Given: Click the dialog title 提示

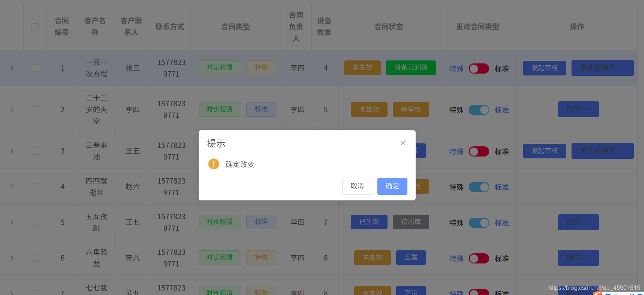Looking at the screenshot, I should tap(216, 143).
